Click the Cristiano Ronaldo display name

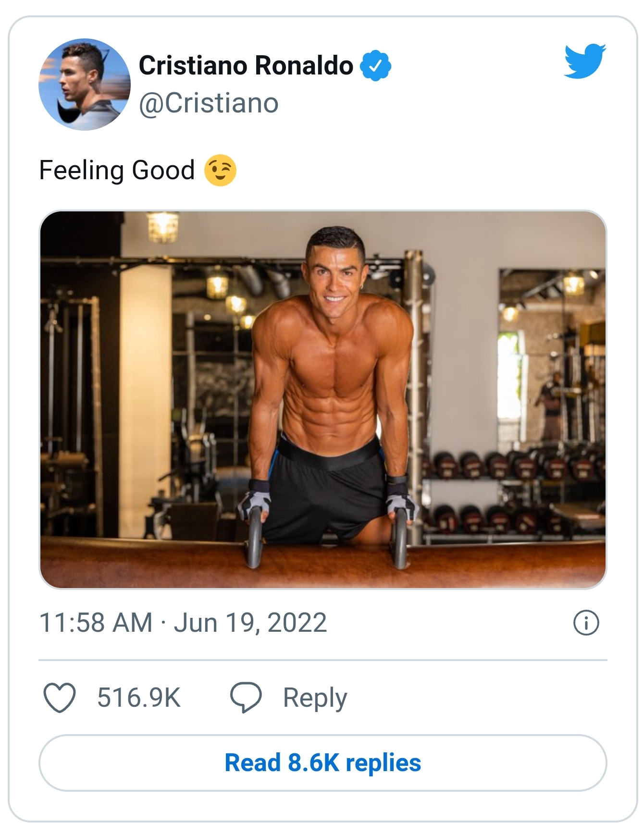[x=246, y=65]
